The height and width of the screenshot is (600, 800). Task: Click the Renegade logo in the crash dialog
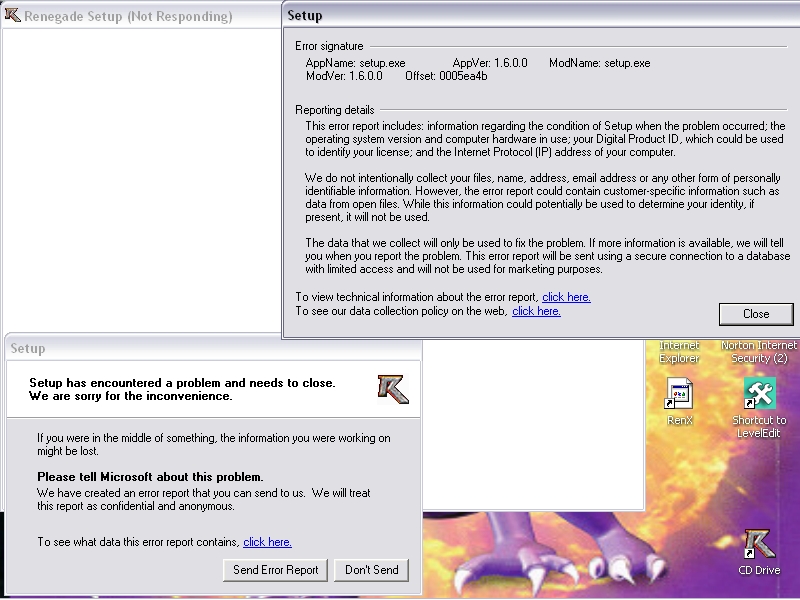pyautogui.click(x=393, y=388)
